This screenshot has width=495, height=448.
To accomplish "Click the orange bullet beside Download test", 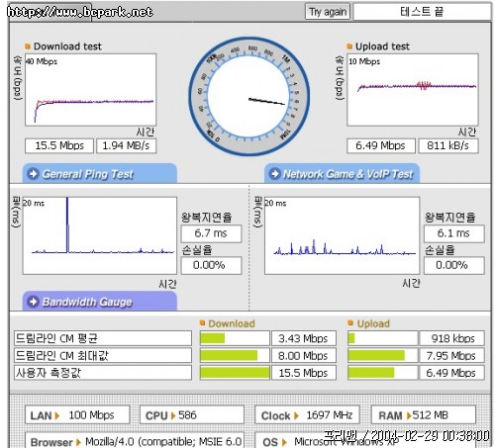I will 28,46.
